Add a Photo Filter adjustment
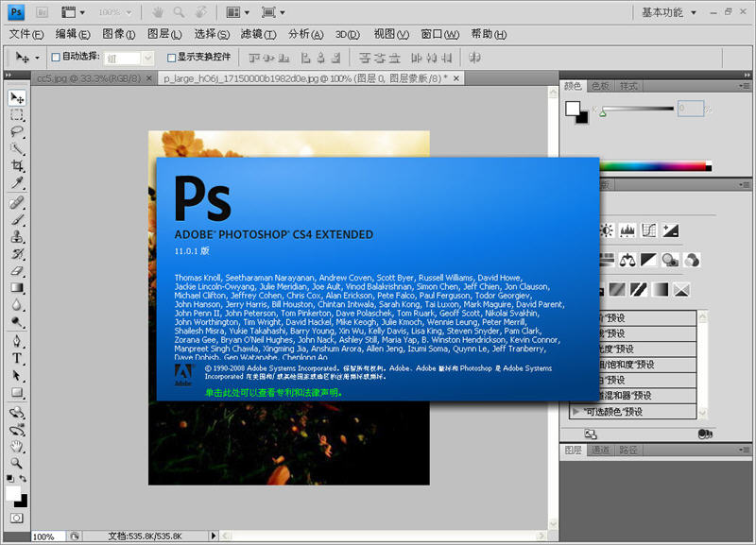This screenshot has height=545, width=756. [x=670, y=261]
